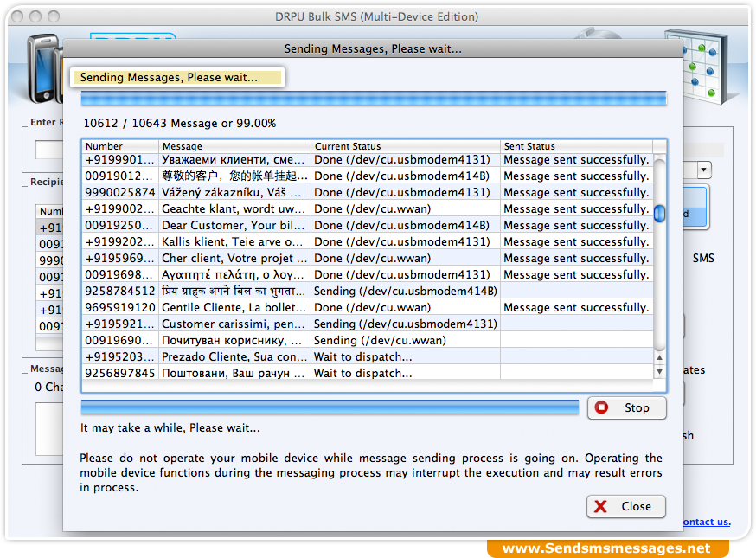756x558 pixels.
Task: Click Sending status for usbmodem4131
Action: coord(405,324)
